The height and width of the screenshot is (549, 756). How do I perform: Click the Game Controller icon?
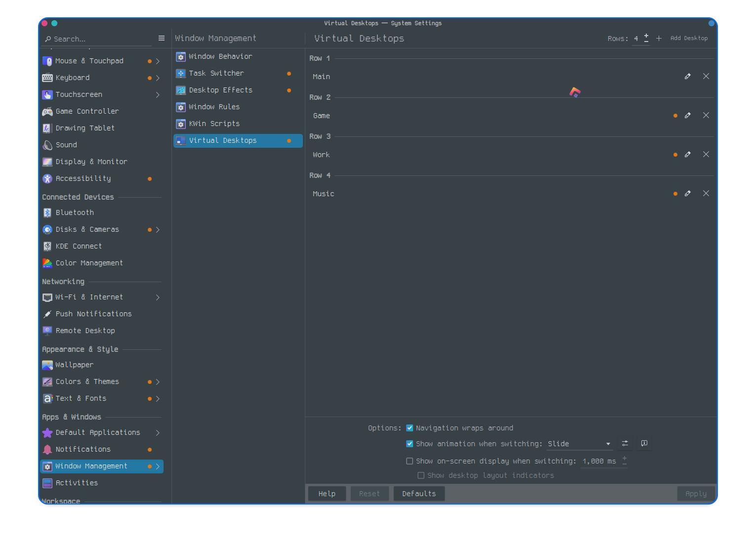click(x=47, y=111)
